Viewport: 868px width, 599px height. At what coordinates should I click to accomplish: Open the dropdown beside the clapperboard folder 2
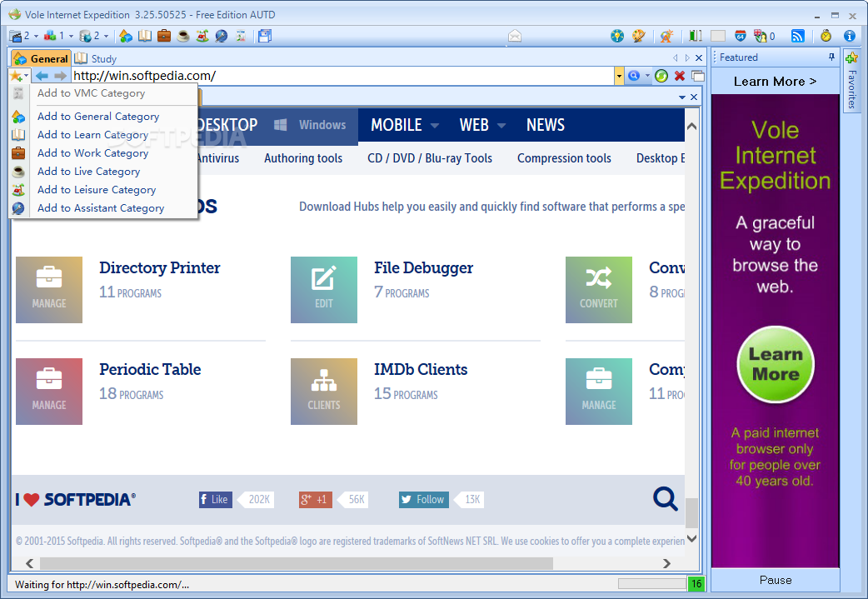[37, 37]
